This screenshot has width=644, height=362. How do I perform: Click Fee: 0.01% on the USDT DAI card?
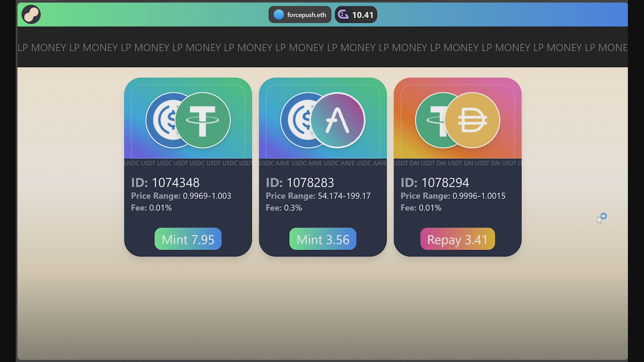point(421,208)
